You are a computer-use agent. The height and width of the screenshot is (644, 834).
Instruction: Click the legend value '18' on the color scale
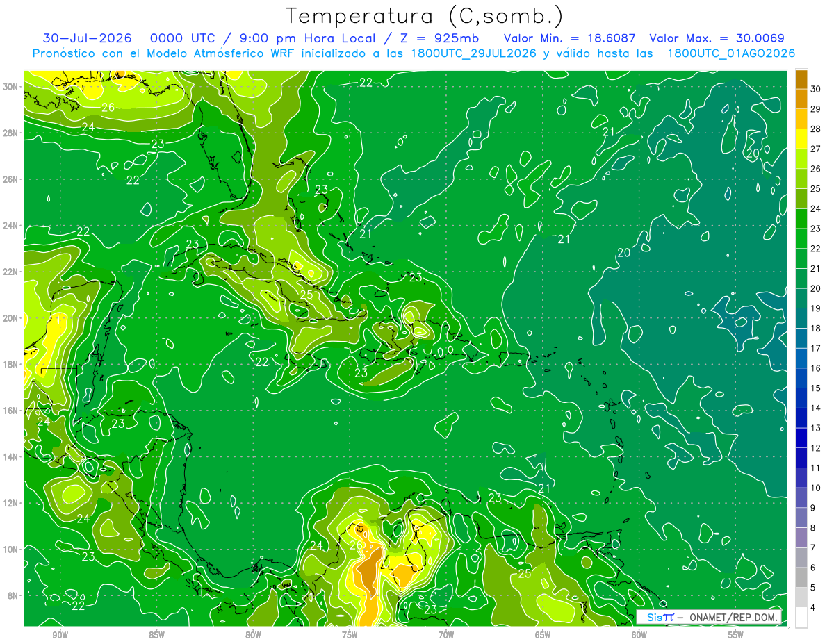[x=816, y=329]
